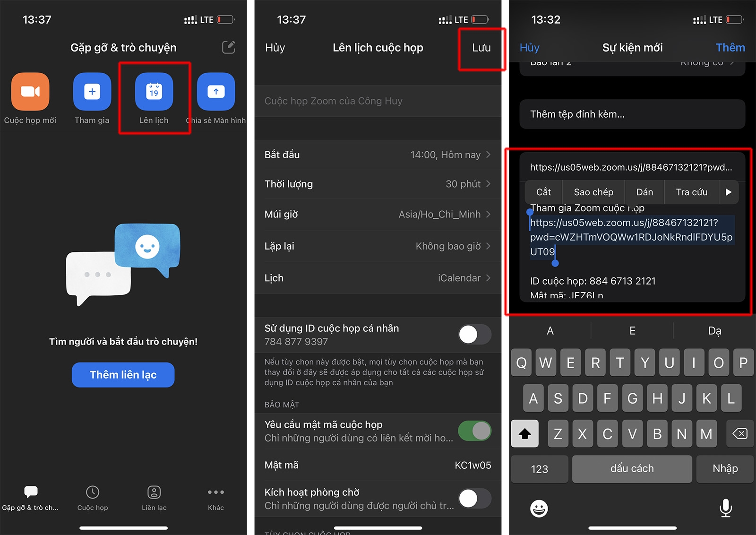The image size is (756, 535).
Task: Open the Thời lượng duration row chevron
Action: coord(488,184)
